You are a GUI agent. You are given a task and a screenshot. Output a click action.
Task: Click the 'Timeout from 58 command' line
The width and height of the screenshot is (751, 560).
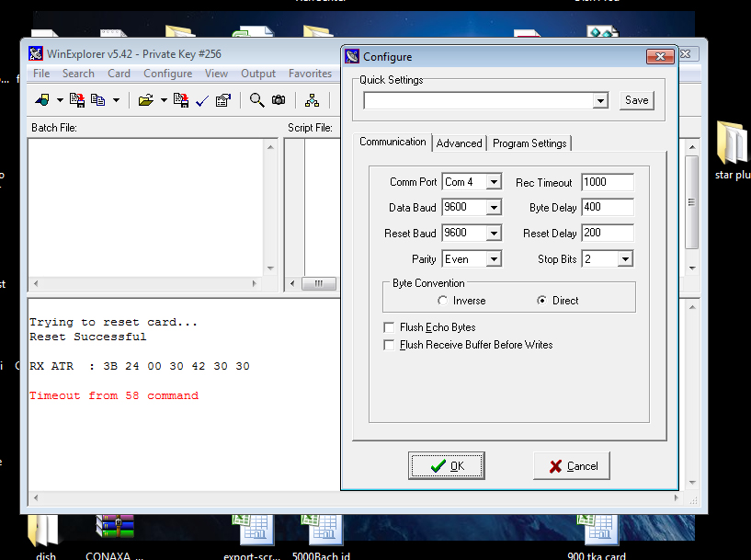[114, 395]
